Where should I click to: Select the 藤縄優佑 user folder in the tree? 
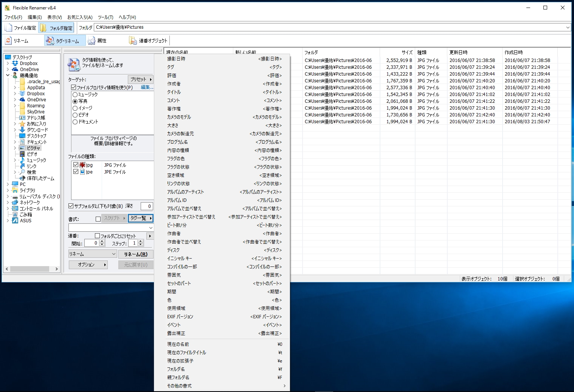29,76
